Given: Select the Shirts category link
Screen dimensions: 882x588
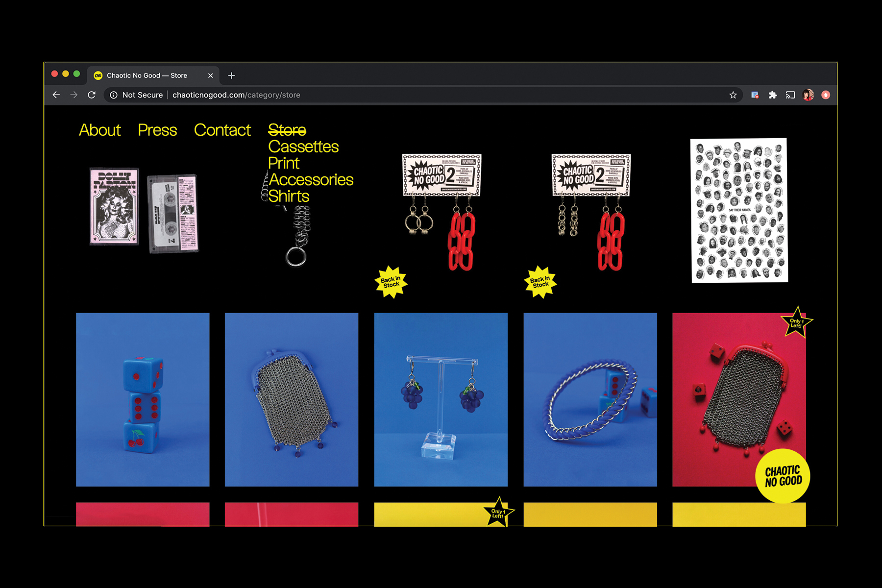Looking at the screenshot, I should pos(289,196).
